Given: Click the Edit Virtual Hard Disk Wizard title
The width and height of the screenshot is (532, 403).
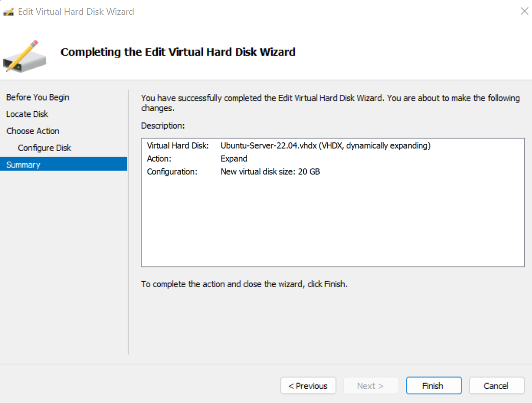Looking at the screenshot, I should click(77, 11).
